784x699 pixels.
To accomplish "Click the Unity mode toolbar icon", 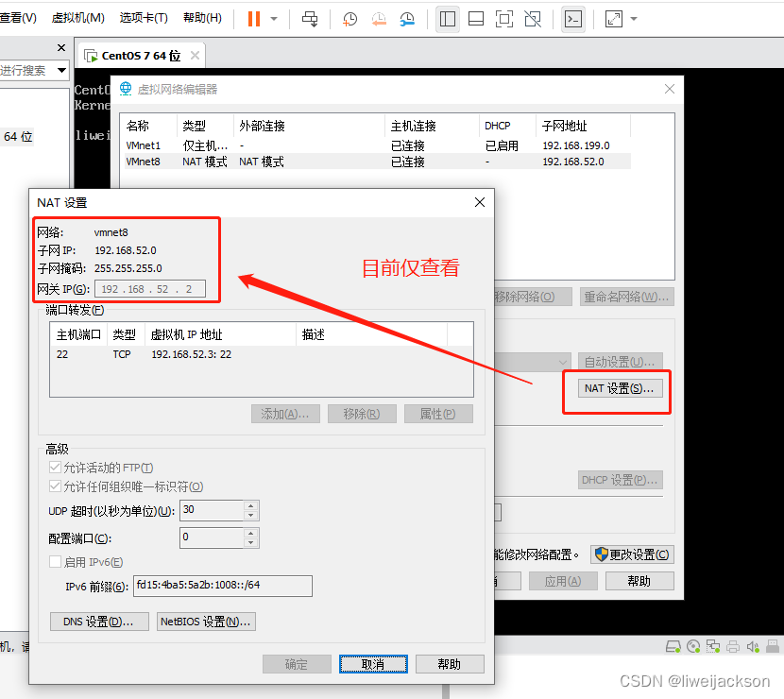I will coord(533,19).
